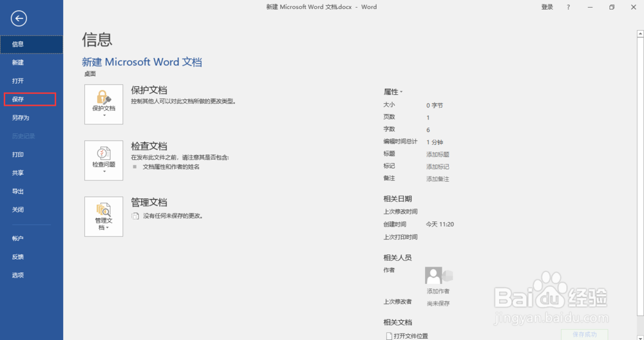Image resolution: width=644 pixels, height=340 pixels.
Task: Click the 1 分钟 editing time value
Action: (435, 142)
